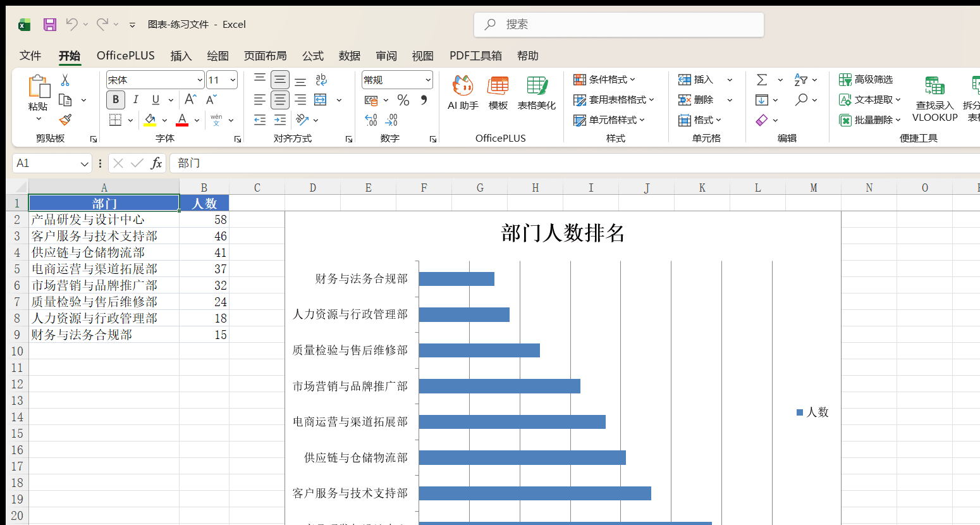
Task: Open the font size 11 dropdown
Action: [x=233, y=80]
